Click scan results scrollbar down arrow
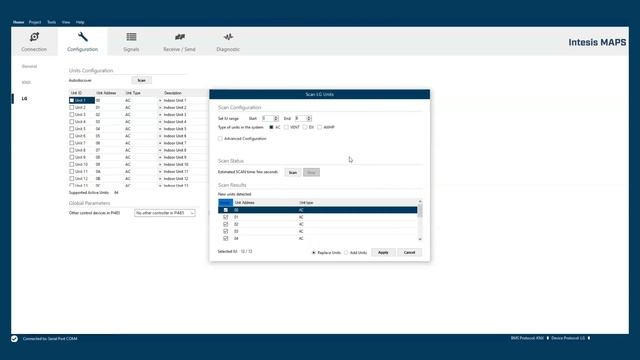This screenshot has height=360, width=640. (x=420, y=239)
